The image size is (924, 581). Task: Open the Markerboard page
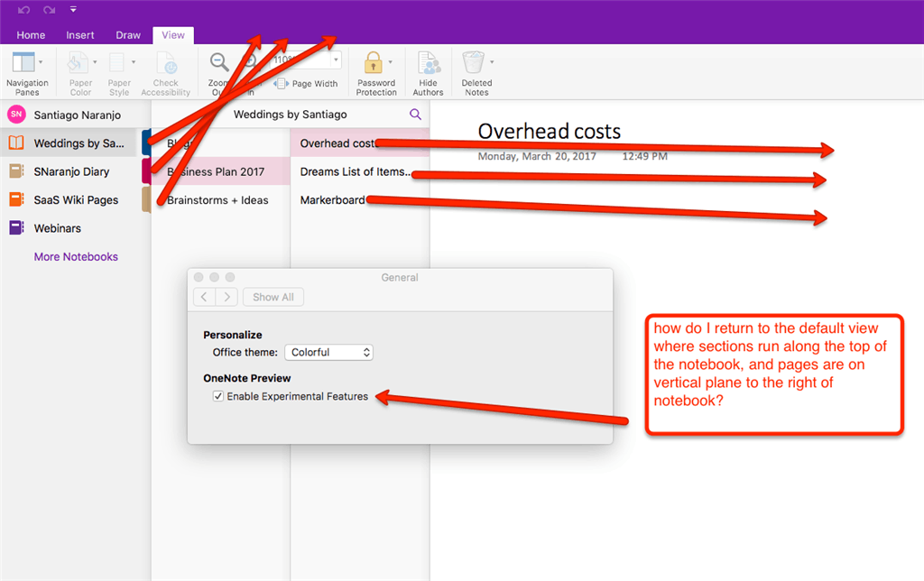tap(360, 199)
